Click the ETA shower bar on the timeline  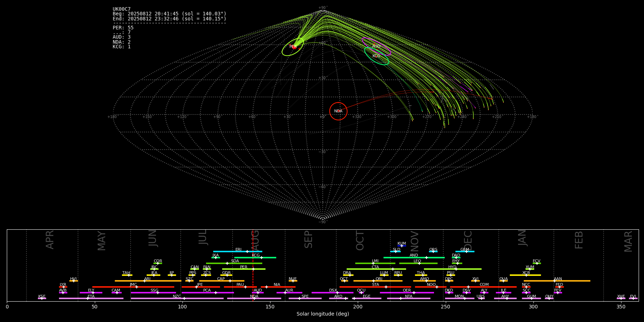[91, 298]
